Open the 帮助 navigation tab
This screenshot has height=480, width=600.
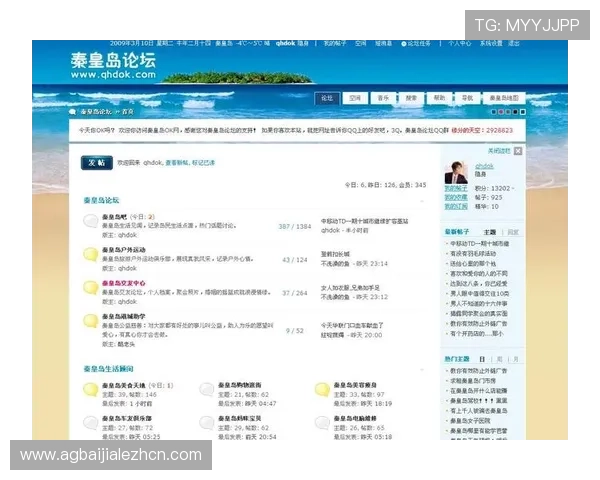coord(439,98)
